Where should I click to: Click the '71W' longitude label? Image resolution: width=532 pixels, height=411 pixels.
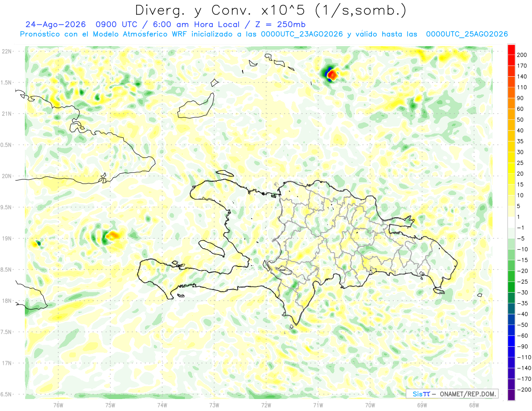tap(318, 404)
